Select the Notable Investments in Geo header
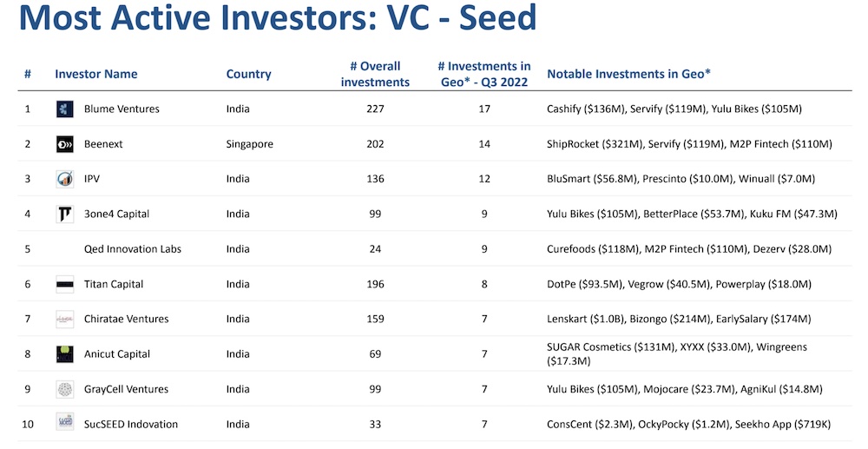 click(628, 75)
